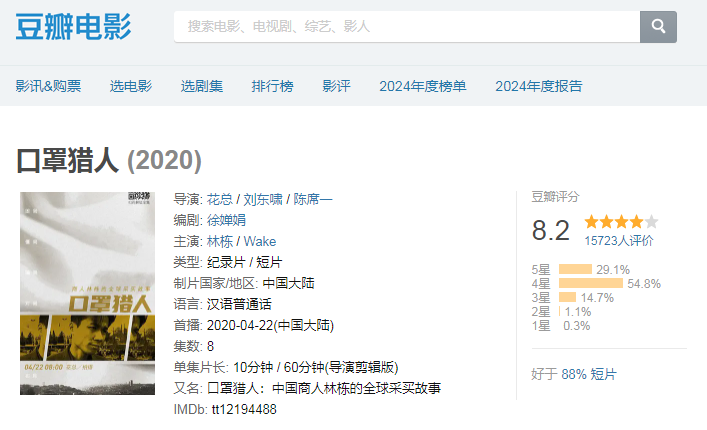The height and width of the screenshot is (430, 707).
Task: Click the star rating icons
Action: pyautogui.click(x=621, y=222)
